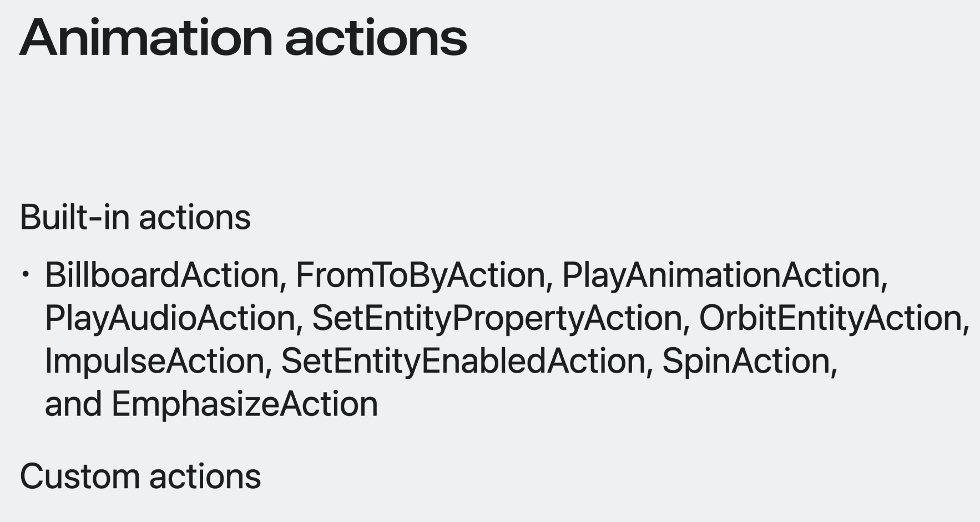Screen dimensions: 980x522
Task: Select the FromToByAction term
Action: [420, 275]
